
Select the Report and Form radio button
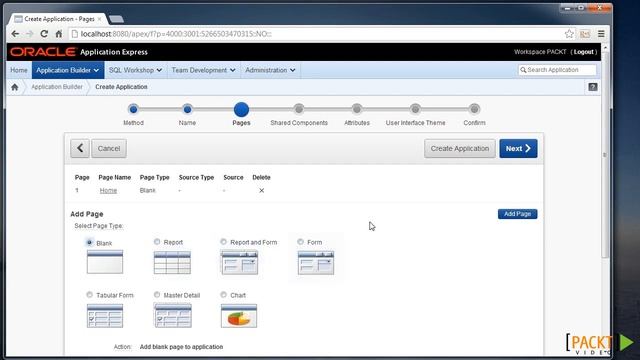click(223, 242)
